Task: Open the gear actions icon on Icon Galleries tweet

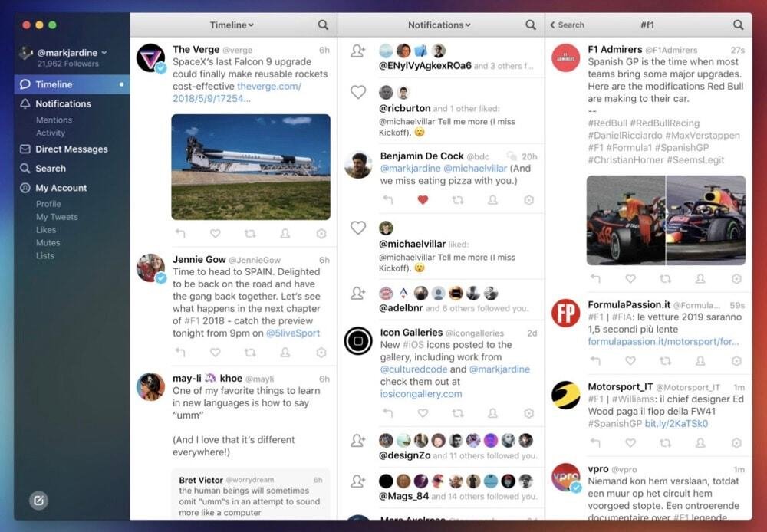Action: [528, 412]
